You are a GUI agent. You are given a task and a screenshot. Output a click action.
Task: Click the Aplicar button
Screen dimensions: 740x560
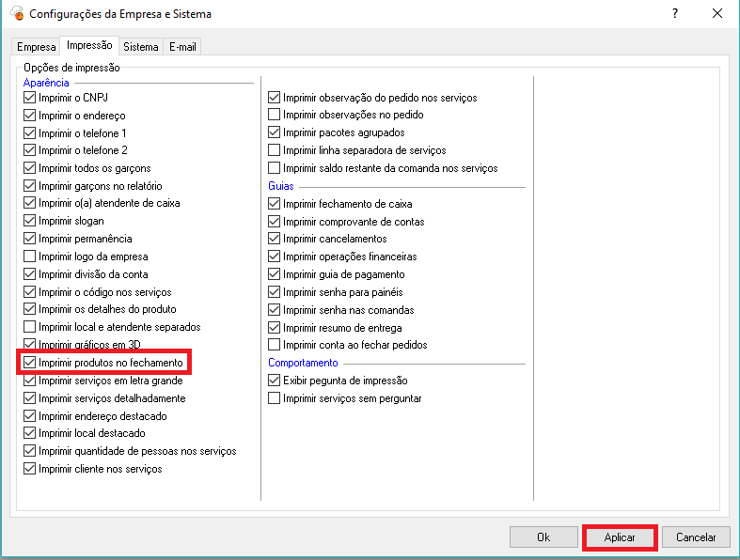pyautogui.click(x=620, y=537)
